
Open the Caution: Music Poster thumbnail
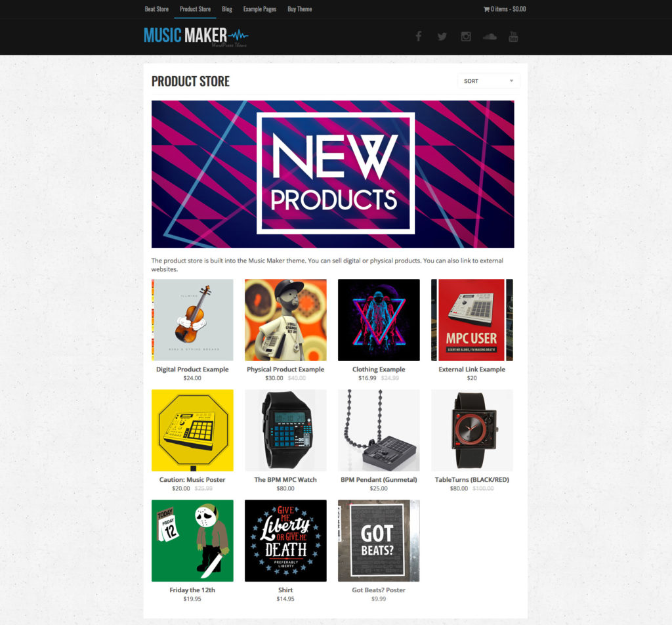192,431
